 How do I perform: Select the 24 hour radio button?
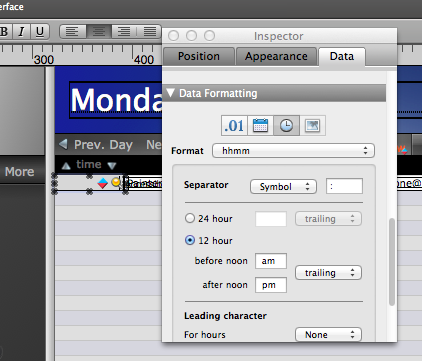click(190, 218)
